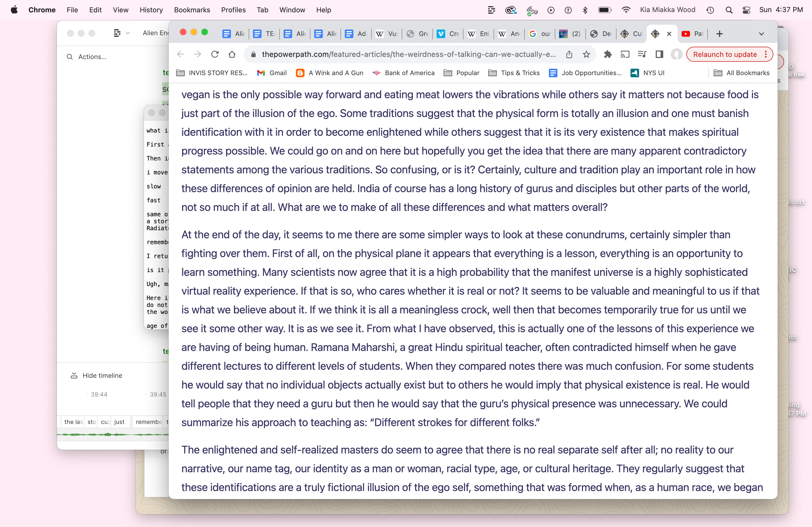Expand the All Bookmarks folder
Viewport: 812px width, 527px height.
[742, 73]
